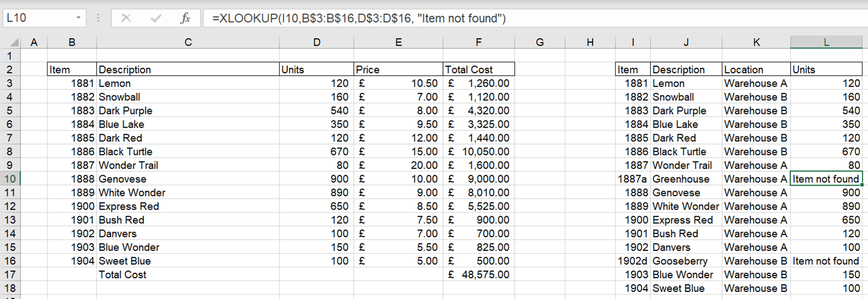Select the 1887a item cell
Screen dimensions: 868x299
(633, 179)
